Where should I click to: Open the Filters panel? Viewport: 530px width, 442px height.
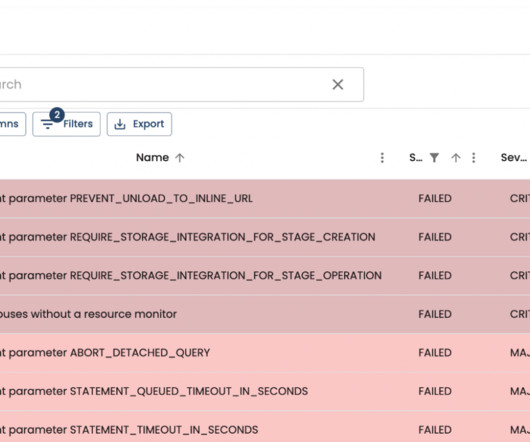[x=67, y=124]
